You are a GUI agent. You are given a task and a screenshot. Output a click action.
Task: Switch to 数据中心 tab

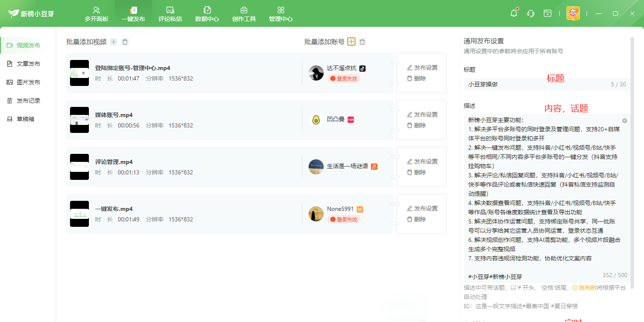[x=207, y=14]
